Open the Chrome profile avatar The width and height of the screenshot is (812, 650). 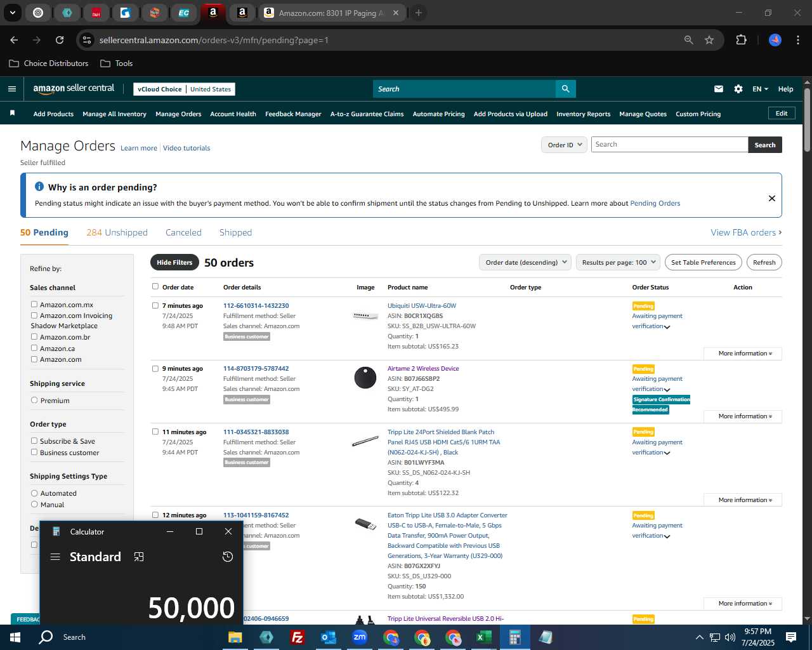click(x=775, y=40)
